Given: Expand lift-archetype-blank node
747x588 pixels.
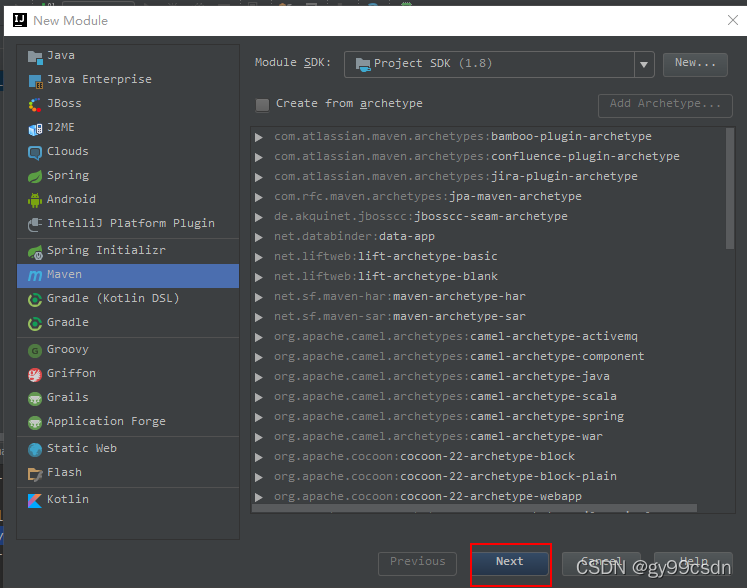Looking at the screenshot, I should click(259, 277).
